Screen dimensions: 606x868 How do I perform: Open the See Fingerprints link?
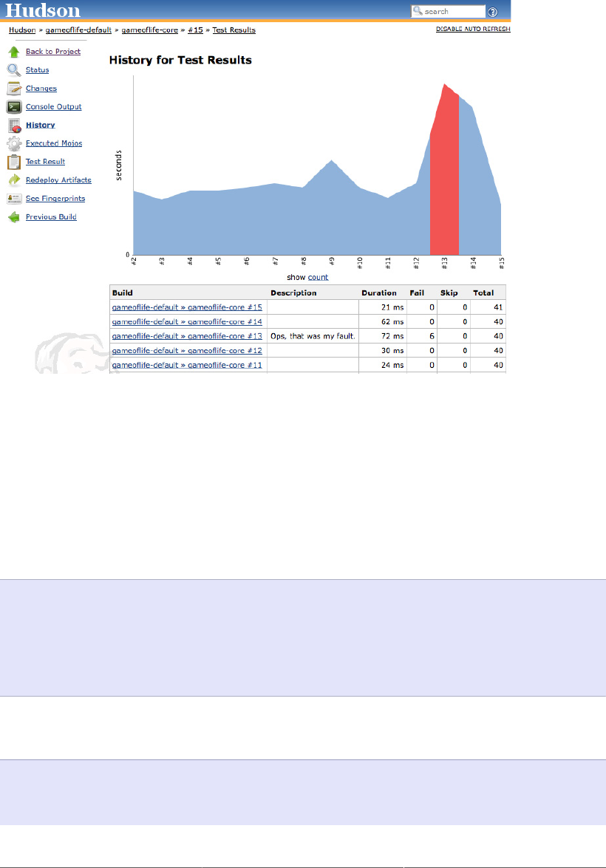click(55, 198)
